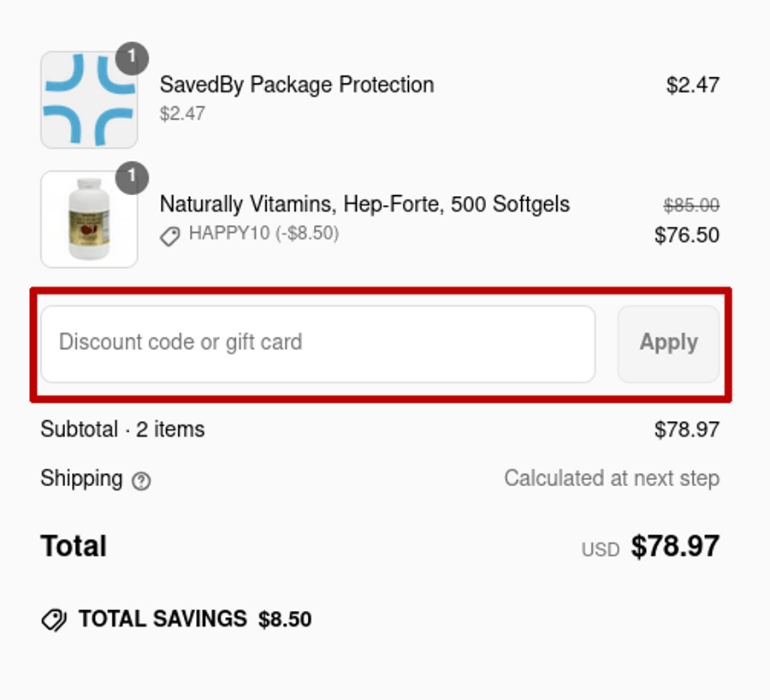Click the HAPPY10 (-$8.50) discount text

tap(264, 233)
